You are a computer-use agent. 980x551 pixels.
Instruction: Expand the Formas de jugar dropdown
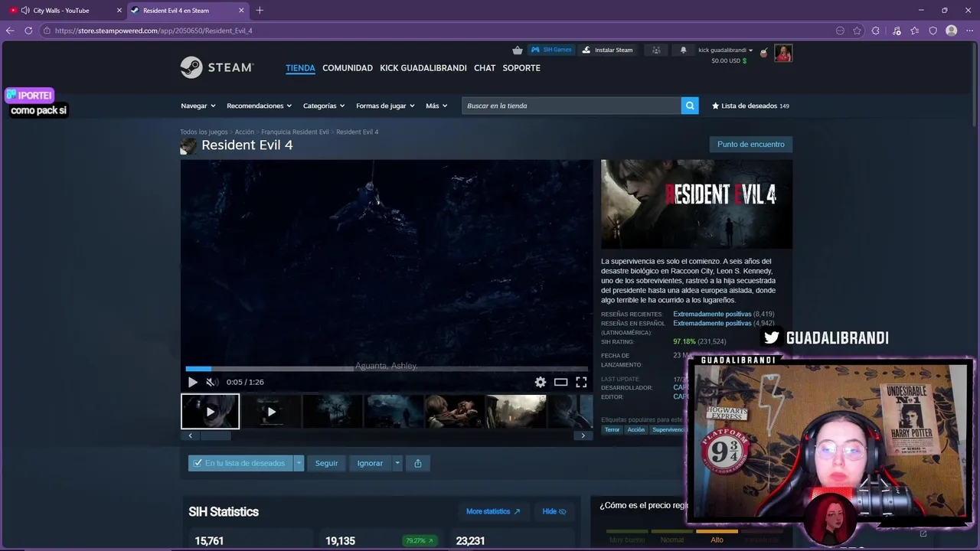pyautogui.click(x=385, y=106)
